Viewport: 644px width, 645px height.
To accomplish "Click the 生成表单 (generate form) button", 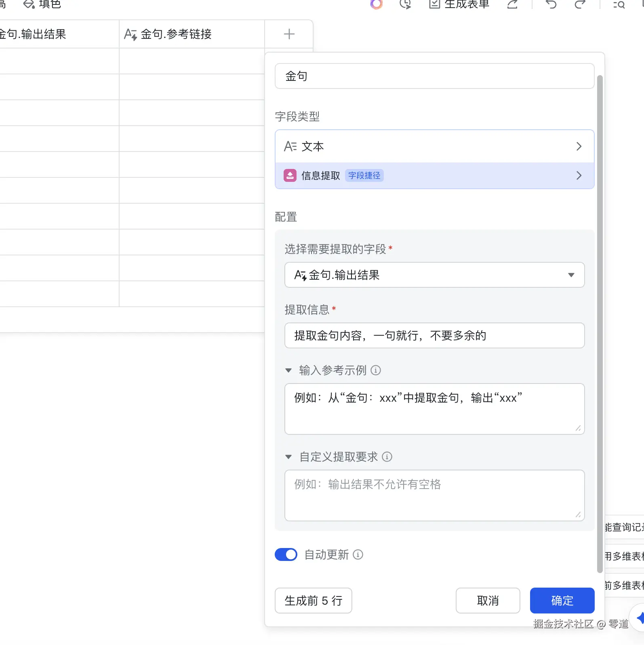I will coord(459,4).
